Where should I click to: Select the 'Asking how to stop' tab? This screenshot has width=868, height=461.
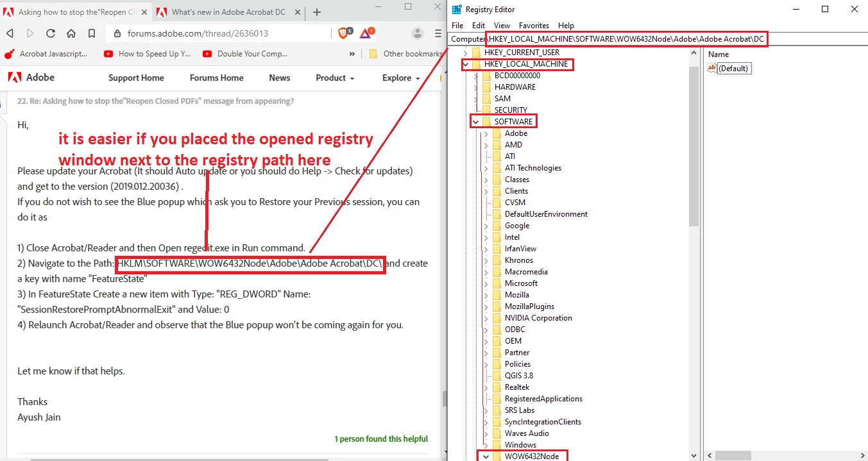pos(76,12)
